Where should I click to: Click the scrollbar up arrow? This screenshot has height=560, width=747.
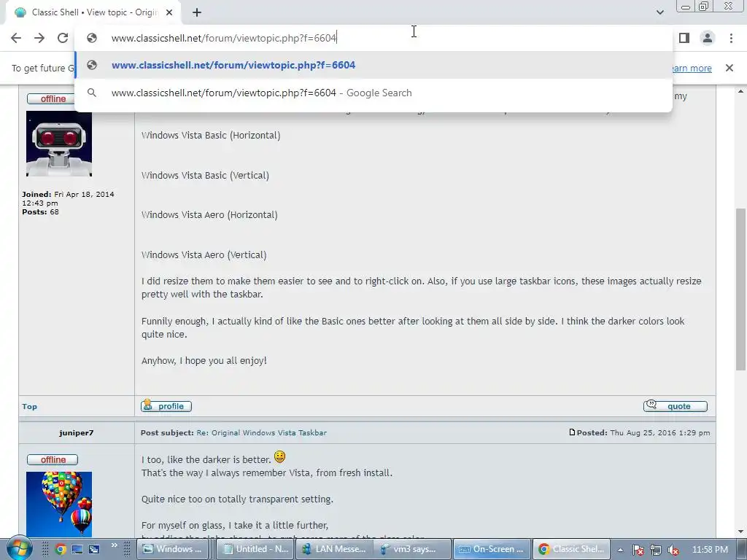740,91
